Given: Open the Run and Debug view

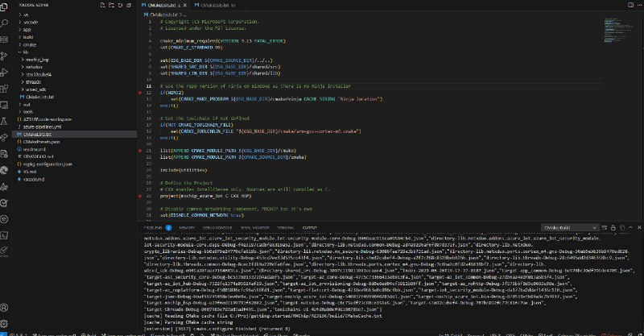Looking at the screenshot, I should [4, 73].
